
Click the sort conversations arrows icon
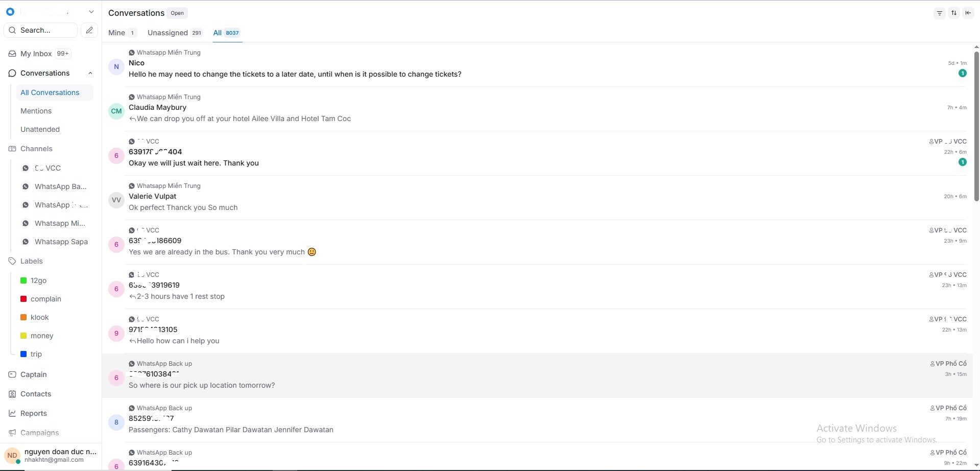pos(953,13)
